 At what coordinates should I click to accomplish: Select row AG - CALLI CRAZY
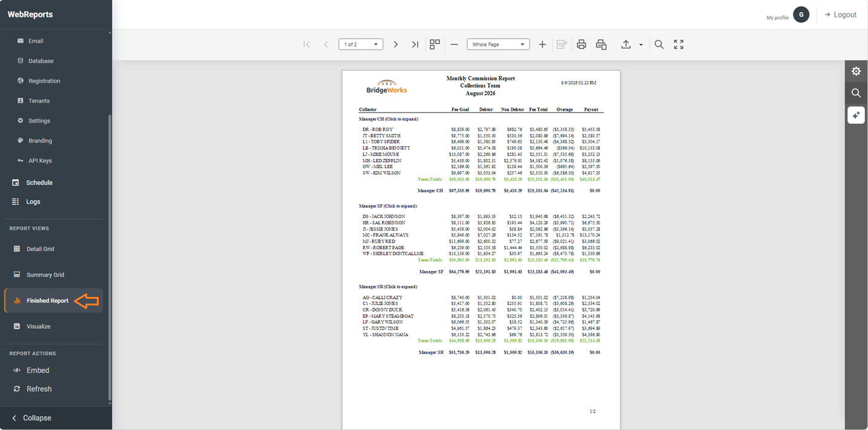click(x=481, y=298)
